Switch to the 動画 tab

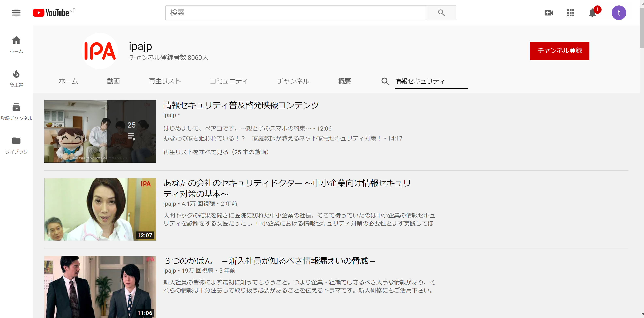click(x=113, y=81)
